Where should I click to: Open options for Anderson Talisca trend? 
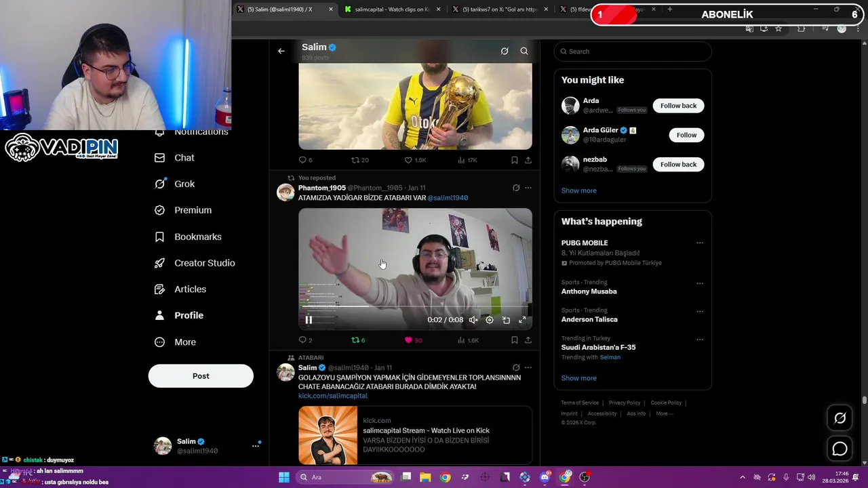(700, 311)
